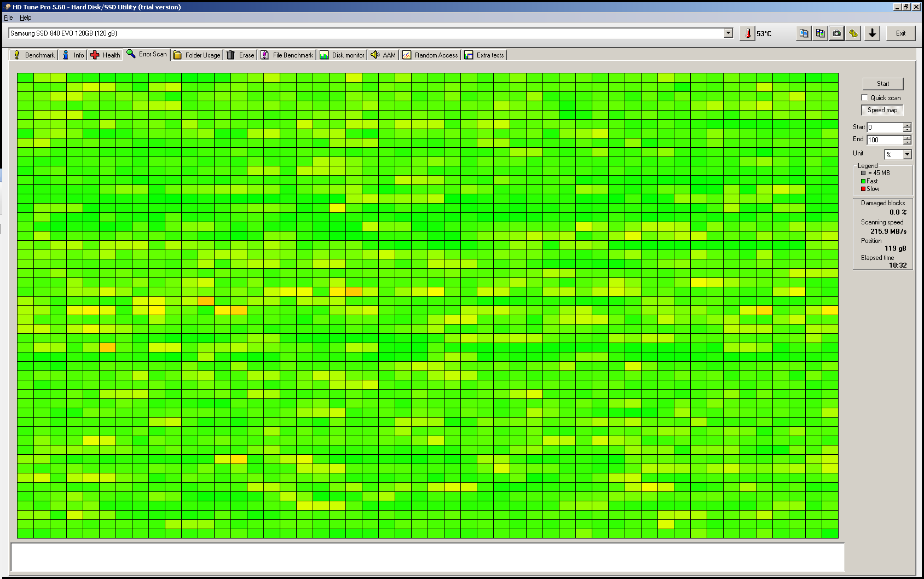Image resolution: width=924 pixels, height=579 pixels.
Task: Click the gray 45 MB legend swatch
Action: click(x=863, y=173)
